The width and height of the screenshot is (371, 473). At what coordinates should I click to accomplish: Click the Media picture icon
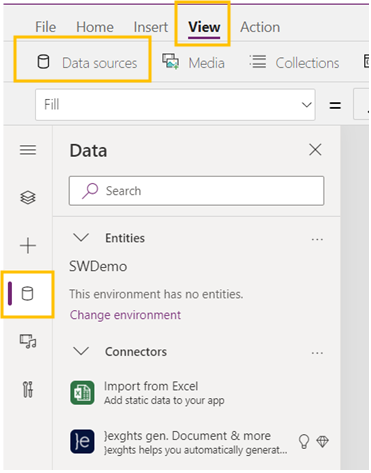(170, 61)
